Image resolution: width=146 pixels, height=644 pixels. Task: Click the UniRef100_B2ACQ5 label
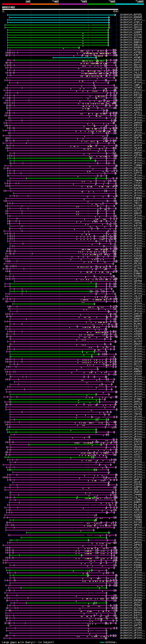131,188
